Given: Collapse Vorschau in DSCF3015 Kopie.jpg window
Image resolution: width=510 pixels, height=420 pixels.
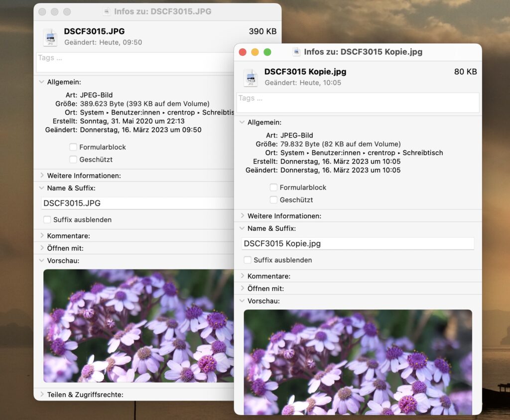Looking at the screenshot, I should point(242,301).
